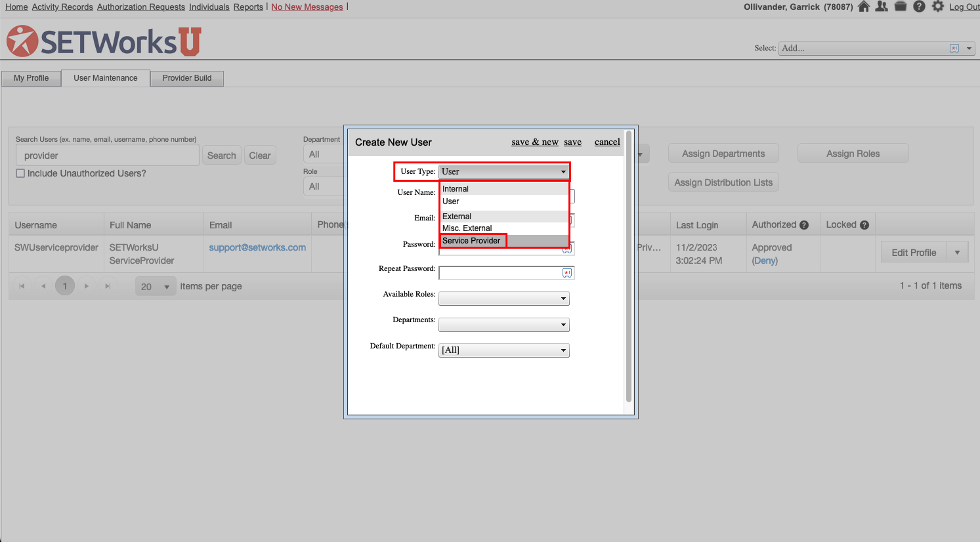Click the Repeat Password input field
980x542 pixels.
[506, 273]
